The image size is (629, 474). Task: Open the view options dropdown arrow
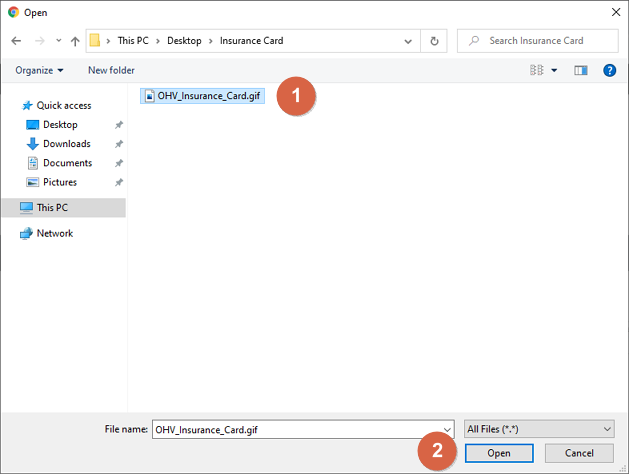554,70
